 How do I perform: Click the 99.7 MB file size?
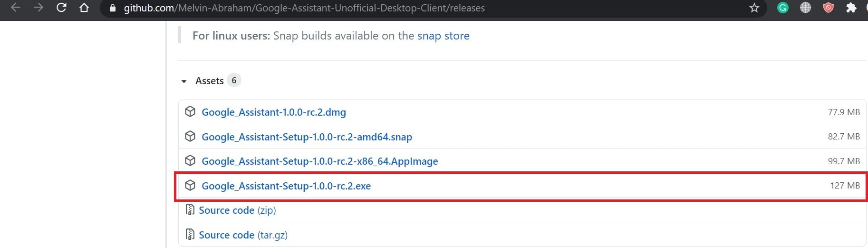coord(844,161)
